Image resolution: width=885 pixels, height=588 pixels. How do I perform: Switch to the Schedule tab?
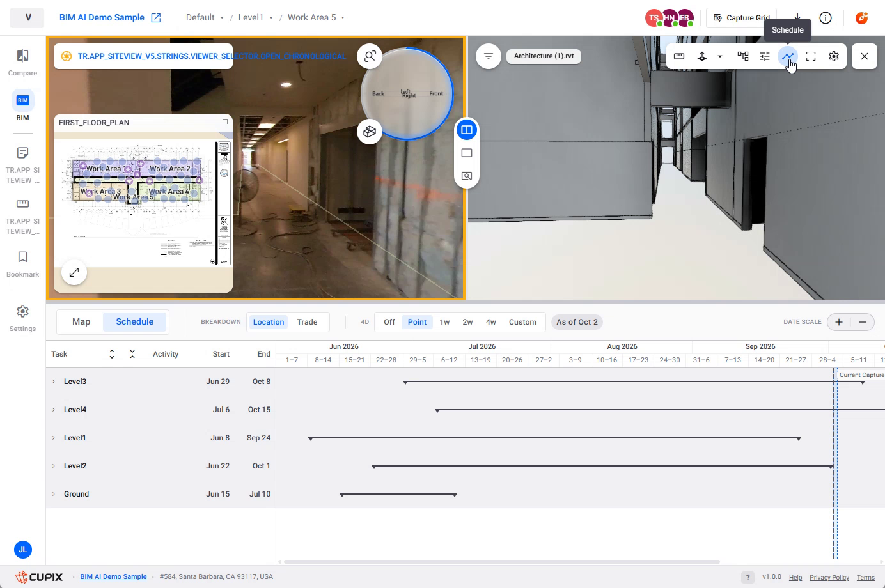(134, 321)
